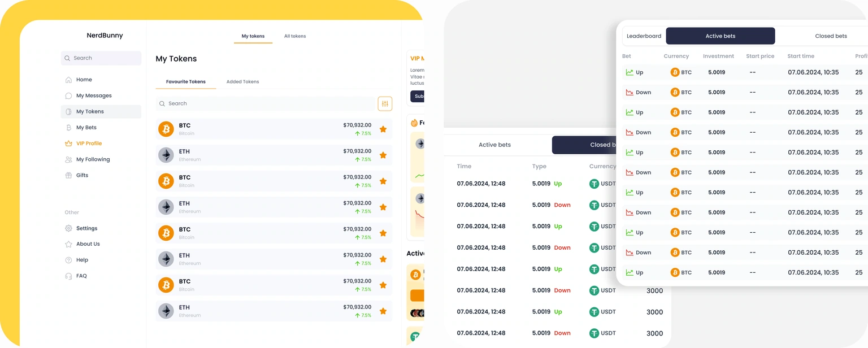This screenshot has width=868, height=348.
Task: Click the Investment column header
Action: (x=718, y=56)
